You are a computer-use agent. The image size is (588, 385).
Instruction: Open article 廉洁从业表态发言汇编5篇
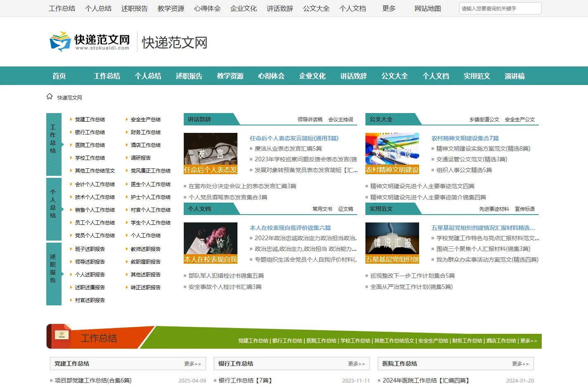click(288, 149)
